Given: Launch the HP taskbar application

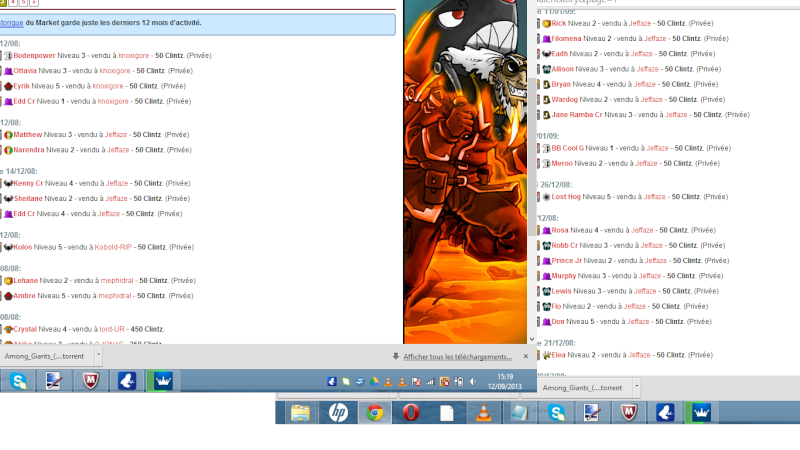Looking at the screenshot, I should point(338,412).
